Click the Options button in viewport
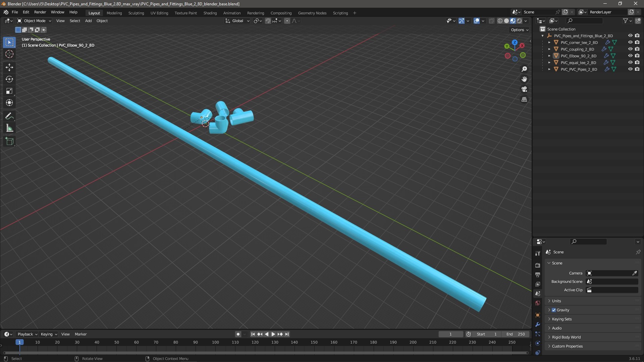644x362 pixels. click(x=519, y=30)
